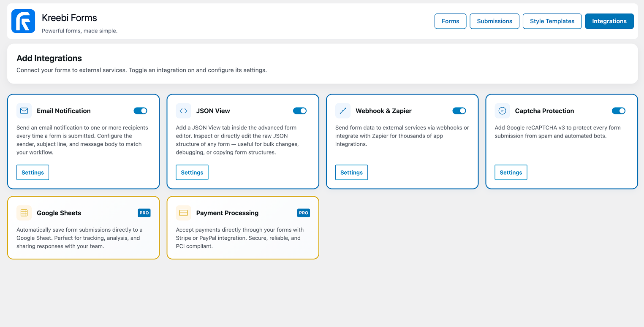Toggle off the JSON View integration
644x327 pixels.
300,111
